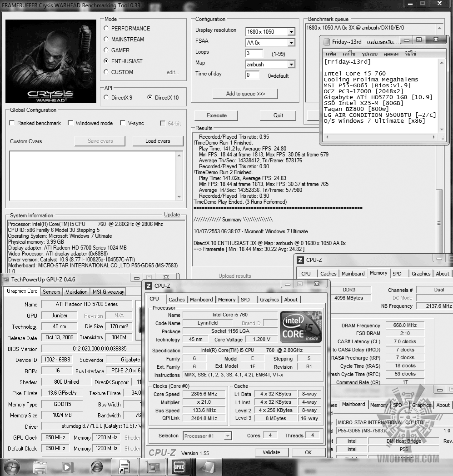The image size is (453, 476).
Task: Switch to Notepad icon on the taskbar
Action: pos(209,467)
